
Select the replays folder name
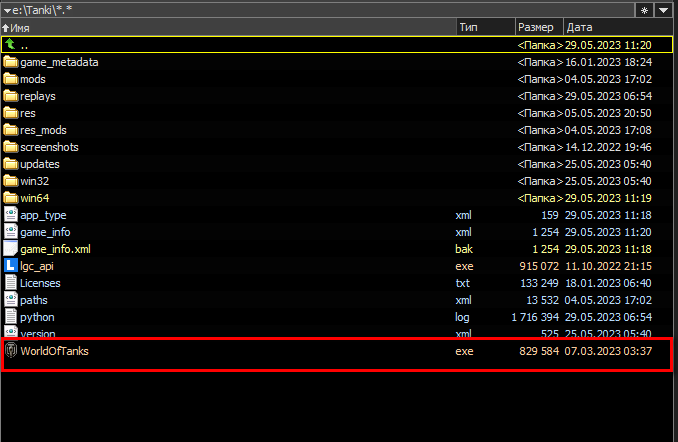(x=38, y=96)
